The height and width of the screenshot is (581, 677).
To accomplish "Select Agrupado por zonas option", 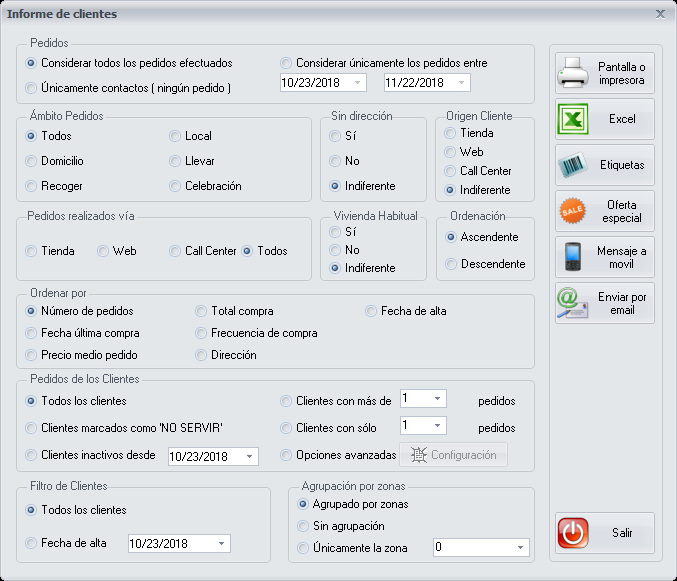I will pyautogui.click(x=303, y=504).
